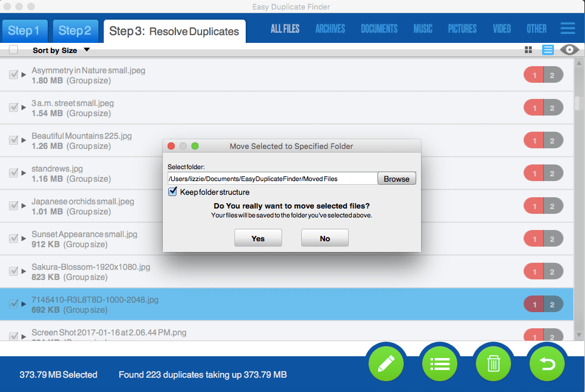Expand Sunset Appearance small.jpg group

23,239
